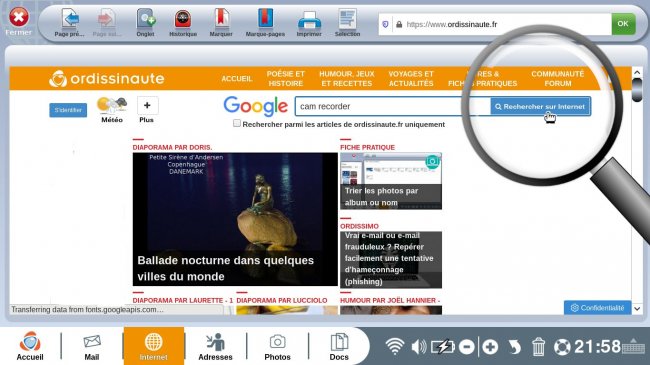Open a new Onglet tab

pos(146,23)
